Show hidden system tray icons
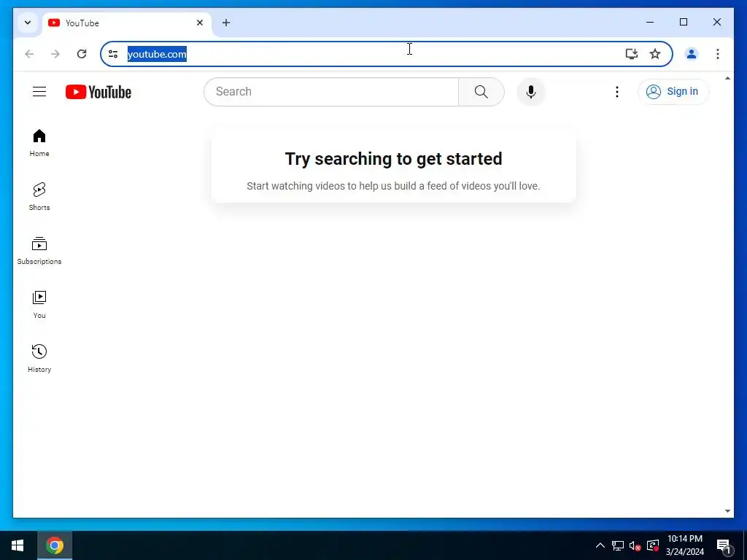 [x=600, y=545]
